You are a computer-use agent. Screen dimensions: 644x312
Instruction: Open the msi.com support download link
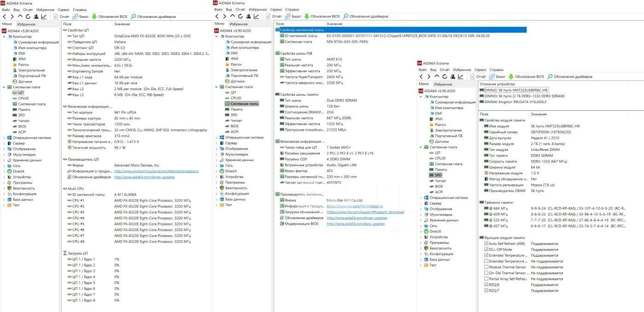pos(365,212)
